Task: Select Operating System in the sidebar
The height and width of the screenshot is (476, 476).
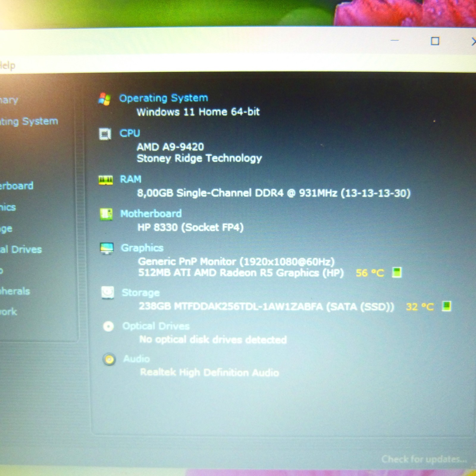Action: tap(29, 121)
